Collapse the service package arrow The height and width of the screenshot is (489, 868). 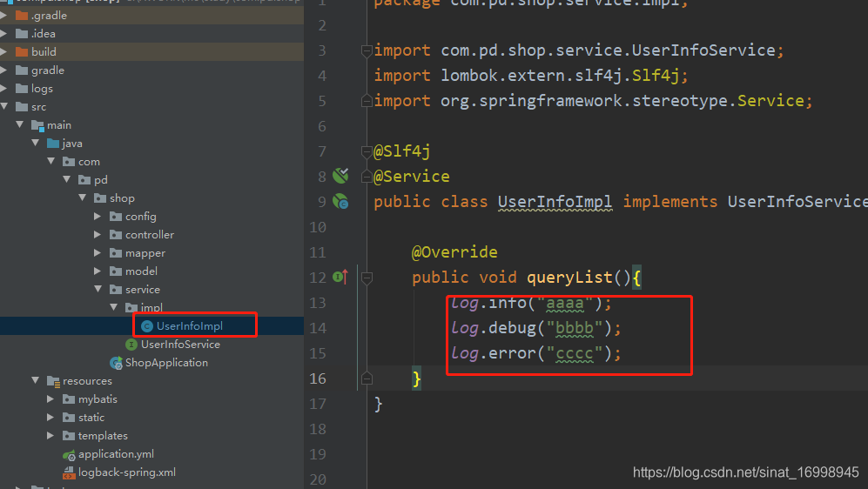98,289
